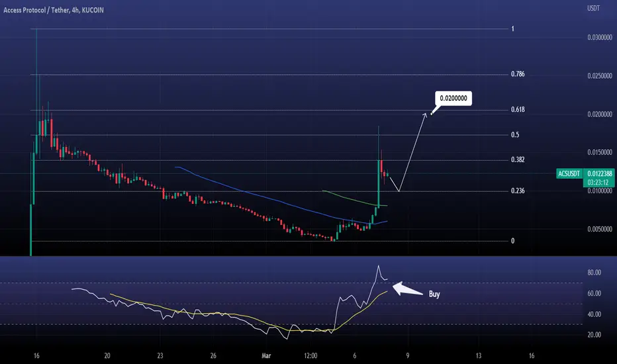Click the RSI axis value 80.00
The image size is (617, 364).
594,272
